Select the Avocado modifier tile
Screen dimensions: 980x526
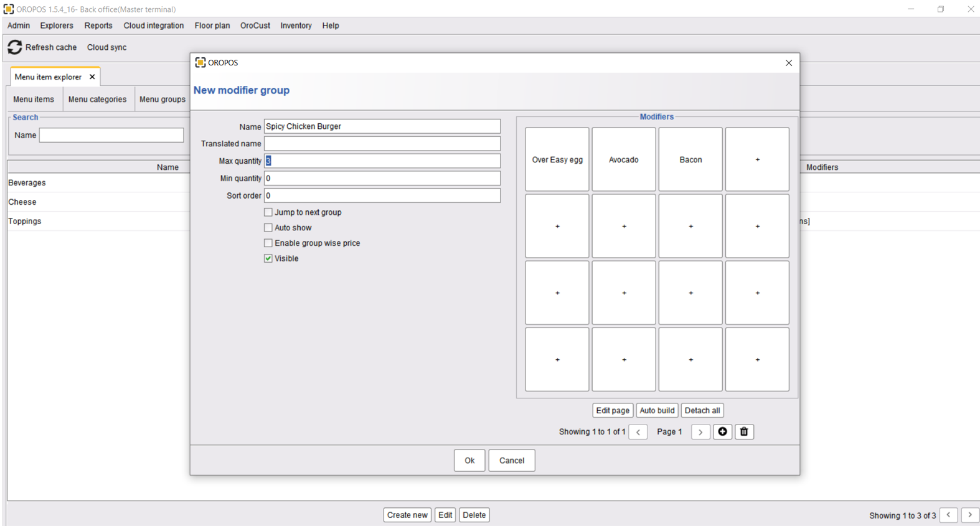click(x=624, y=159)
